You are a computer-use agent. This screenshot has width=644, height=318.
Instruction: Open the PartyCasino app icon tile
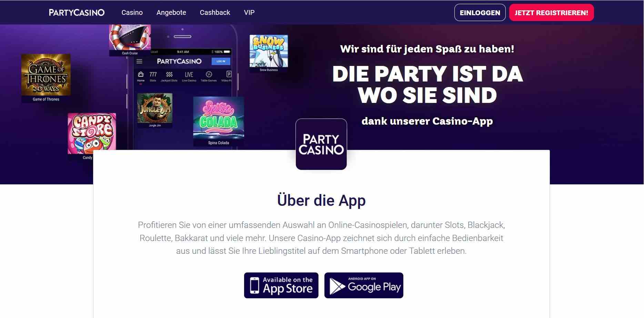pos(321,144)
